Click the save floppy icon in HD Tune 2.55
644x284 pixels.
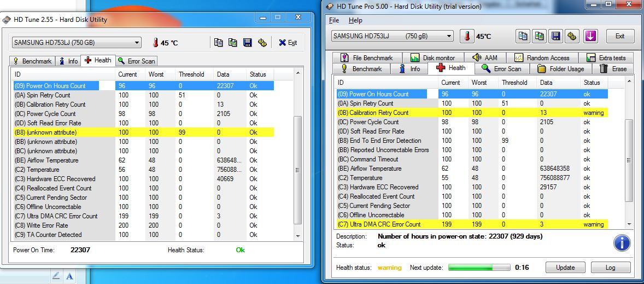point(247,42)
